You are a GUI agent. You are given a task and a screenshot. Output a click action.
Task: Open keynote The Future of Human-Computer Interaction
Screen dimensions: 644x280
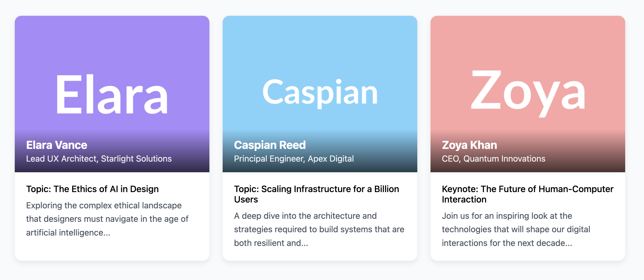click(528, 194)
